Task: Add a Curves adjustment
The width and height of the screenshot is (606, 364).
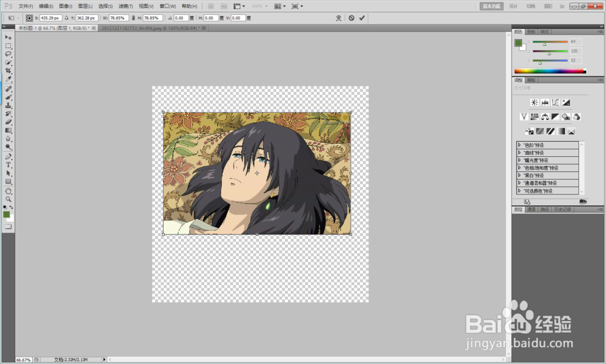Action: 555,102
